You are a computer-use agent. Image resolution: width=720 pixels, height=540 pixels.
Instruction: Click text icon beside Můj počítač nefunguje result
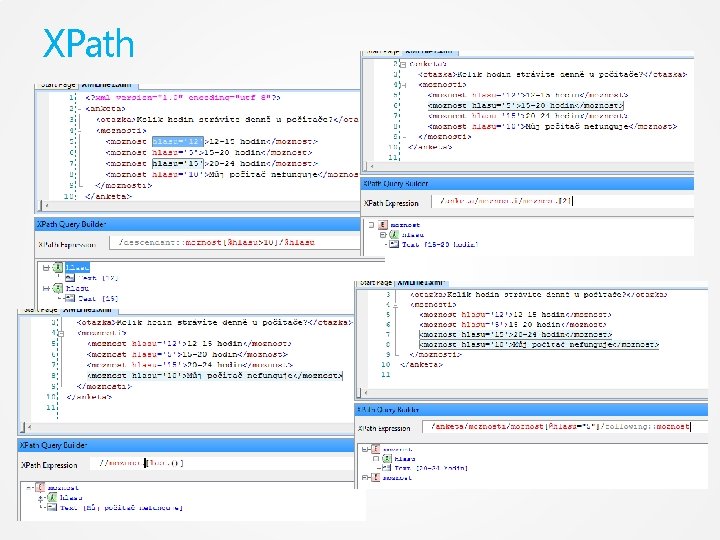click(52, 507)
